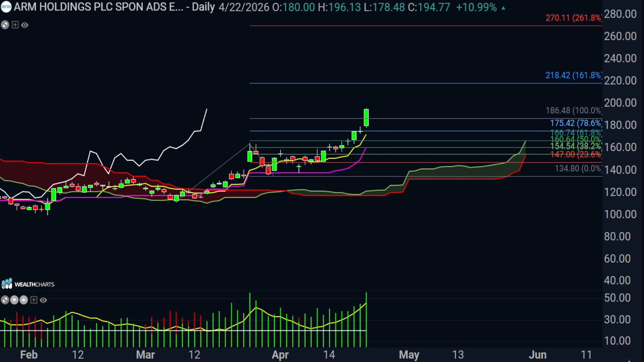The height and width of the screenshot is (362, 644).
Task: Change the Daily timeframe label
Action: [x=203, y=7]
